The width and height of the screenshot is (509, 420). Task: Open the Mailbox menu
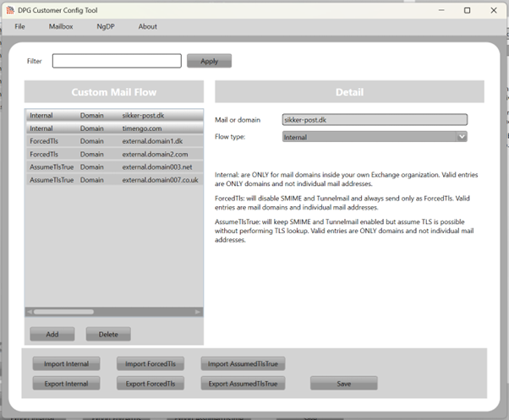(x=61, y=27)
